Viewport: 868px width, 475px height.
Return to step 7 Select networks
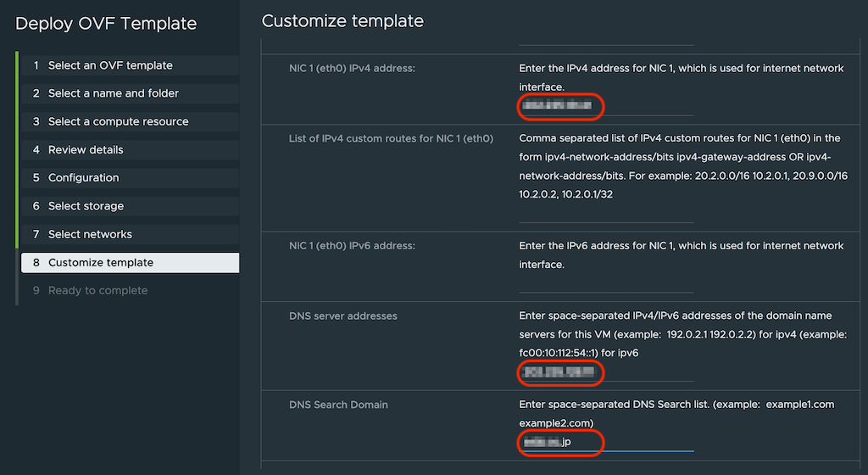click(90, 234)
